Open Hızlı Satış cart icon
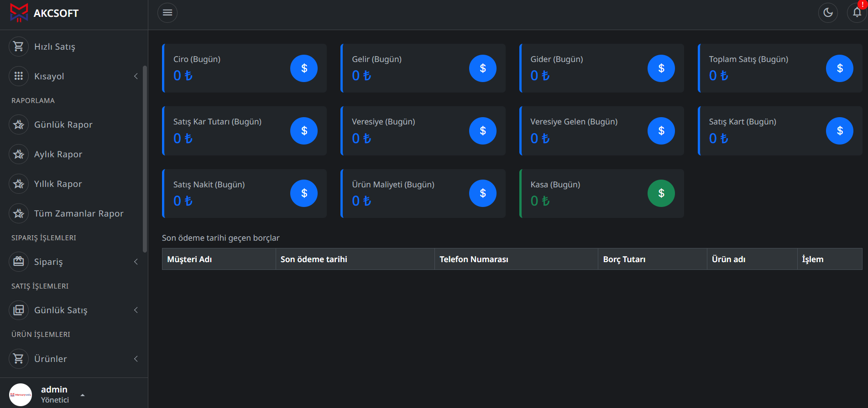868x408 pixels. tap(19, 46)
